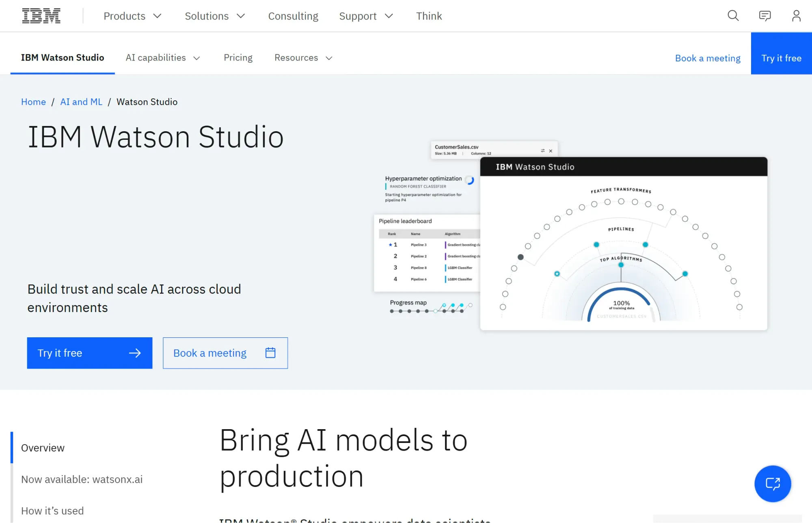This screenshot has height=523, width=812.
Task: Click the arrow icon on Try it free button
Action: click(x=135, y=353)
